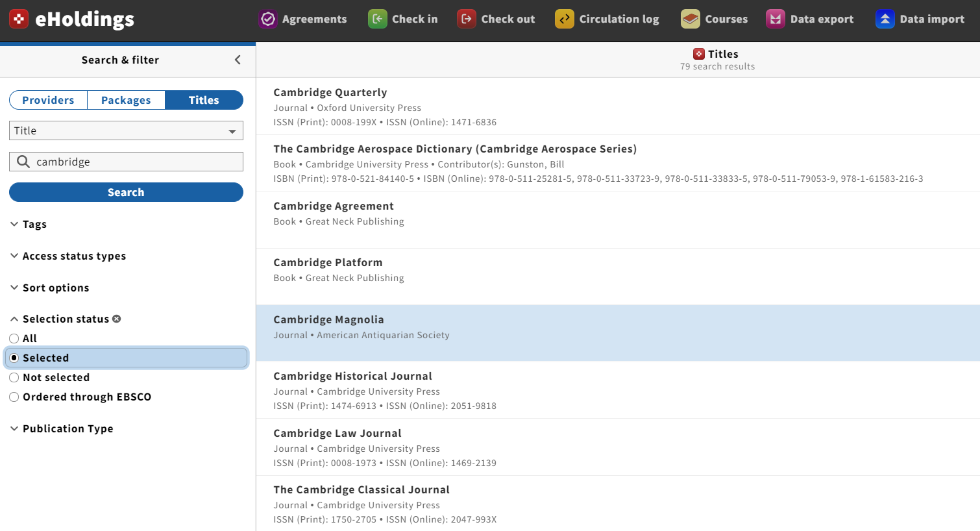
Task: Select the Titles search tab
Action: pos(204,100)
